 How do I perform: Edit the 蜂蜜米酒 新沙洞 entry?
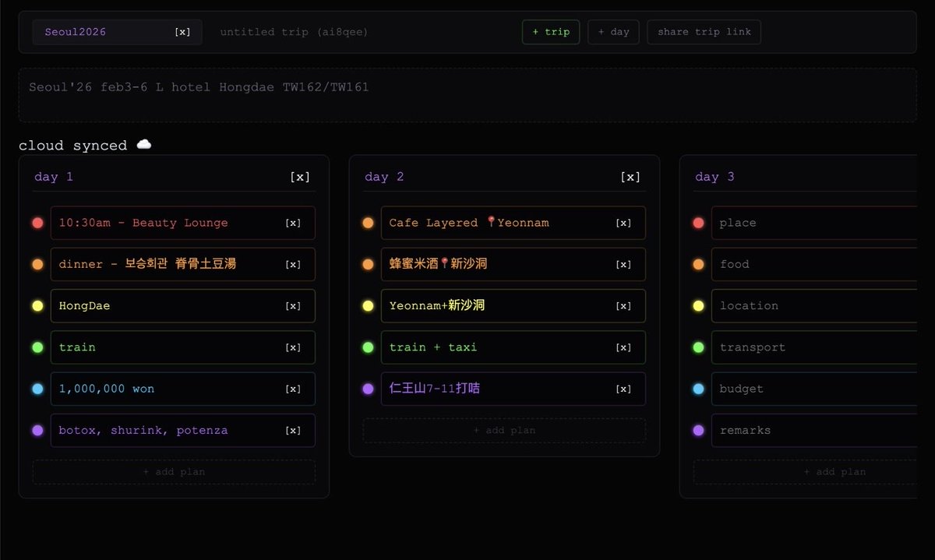(513, 264)
